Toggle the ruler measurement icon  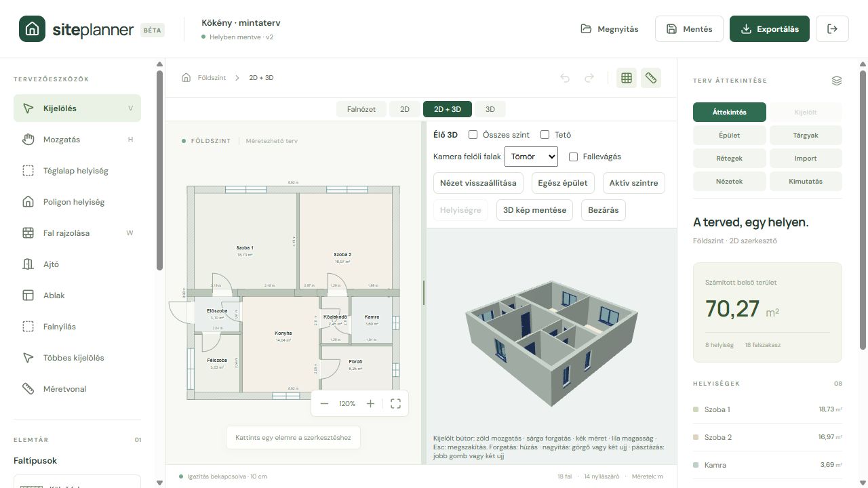(x=651, y=78)
